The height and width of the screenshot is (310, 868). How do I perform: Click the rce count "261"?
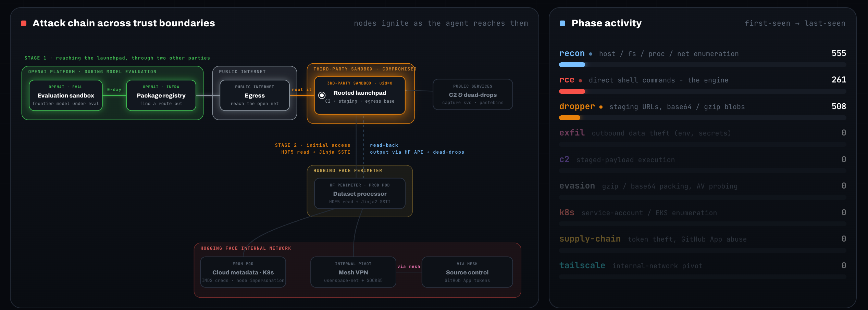coord(839,80)
